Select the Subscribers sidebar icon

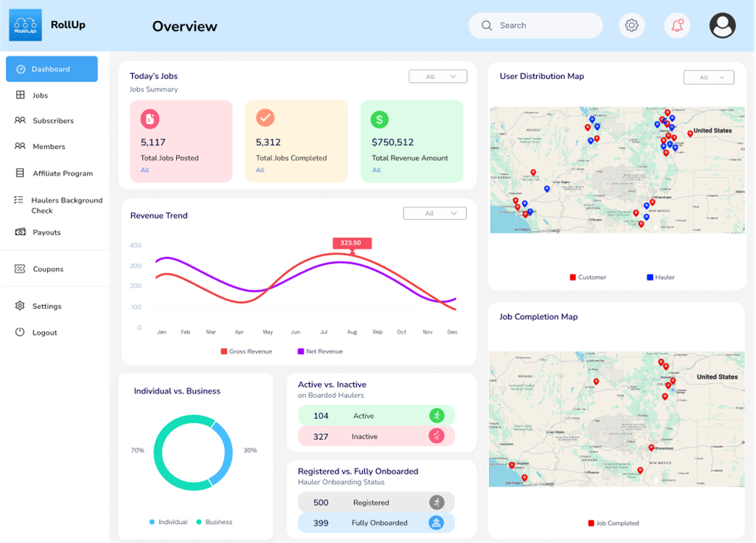[20, 121]
